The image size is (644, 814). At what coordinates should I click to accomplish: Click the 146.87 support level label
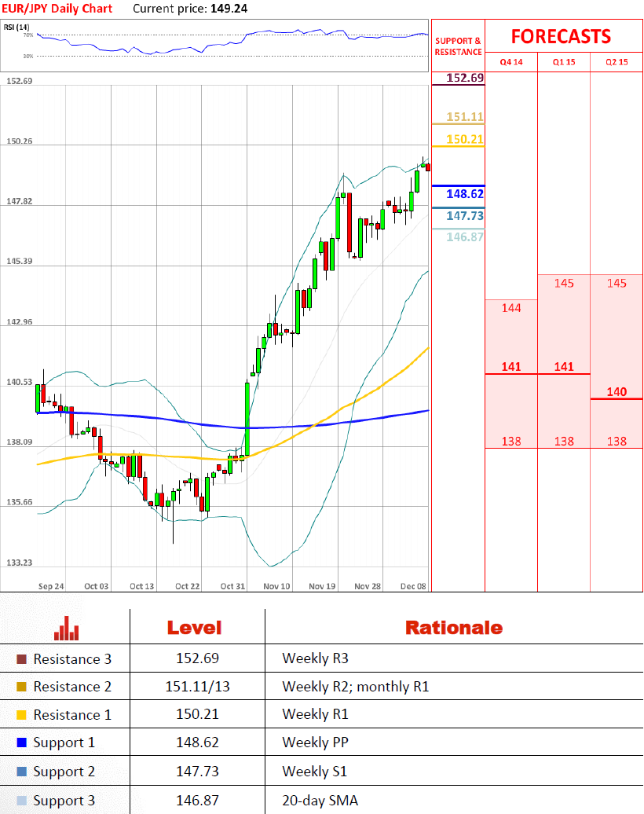(x=465, y=236)
